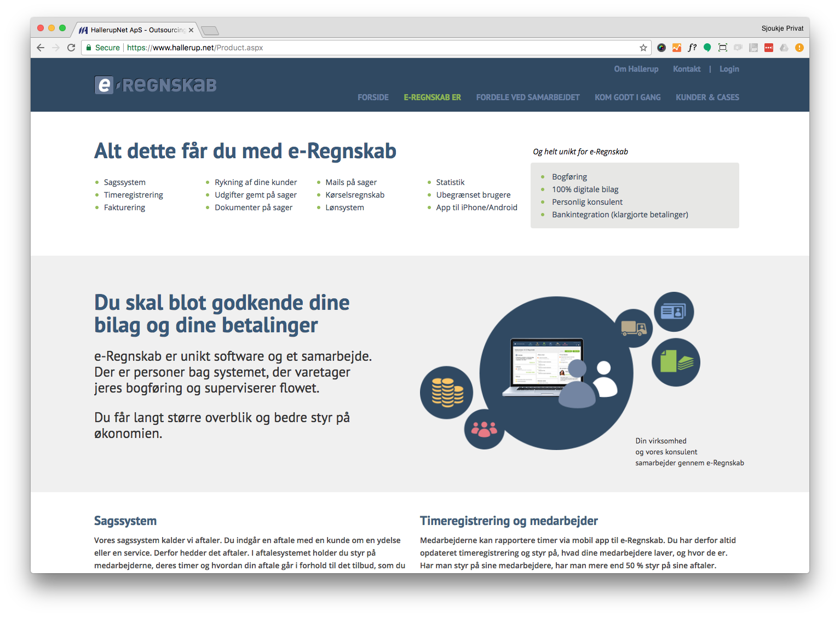The height and width of the screenshot is (617, 840).
Task: Open the color picker lens extension
Action: click(x=661, y=48)
